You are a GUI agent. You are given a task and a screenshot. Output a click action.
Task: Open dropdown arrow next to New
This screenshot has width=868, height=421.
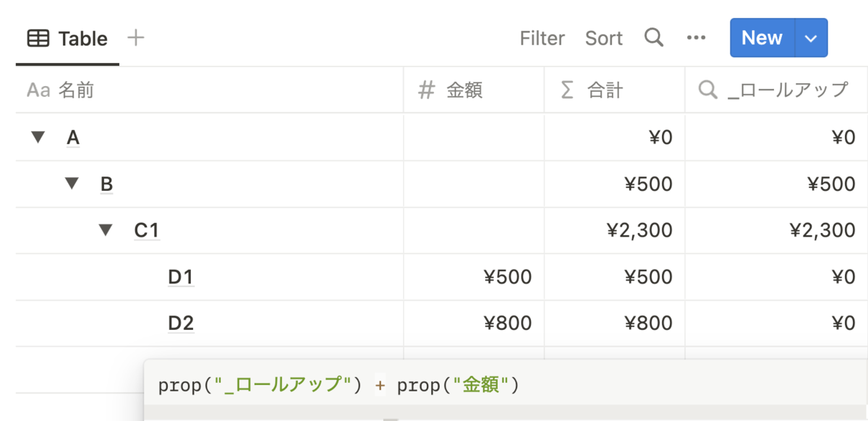811,38
